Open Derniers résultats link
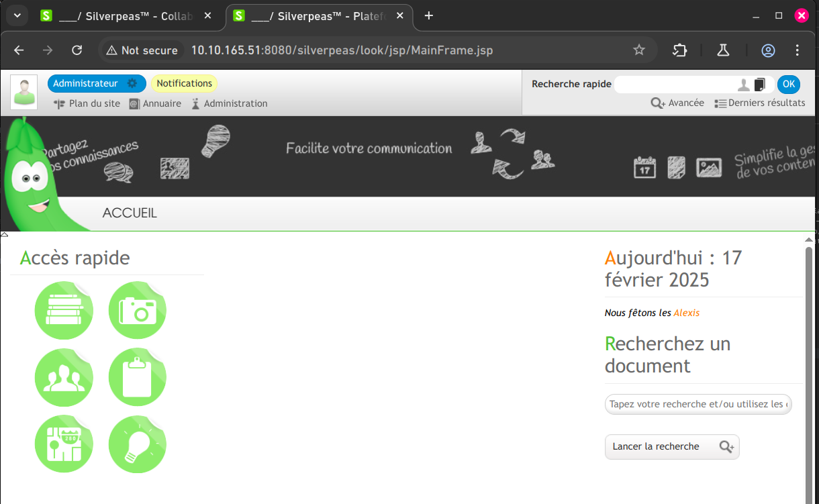 pyautogui.click(x=760, y=103)
